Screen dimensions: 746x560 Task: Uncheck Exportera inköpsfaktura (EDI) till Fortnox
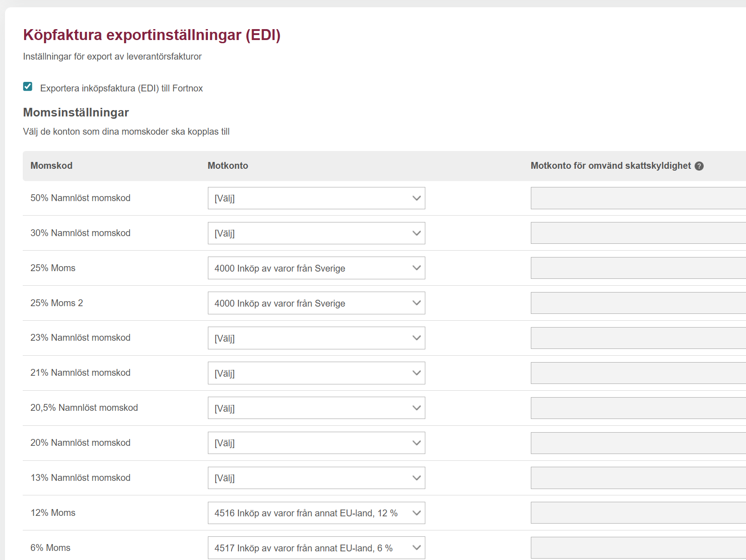point(28,87)
